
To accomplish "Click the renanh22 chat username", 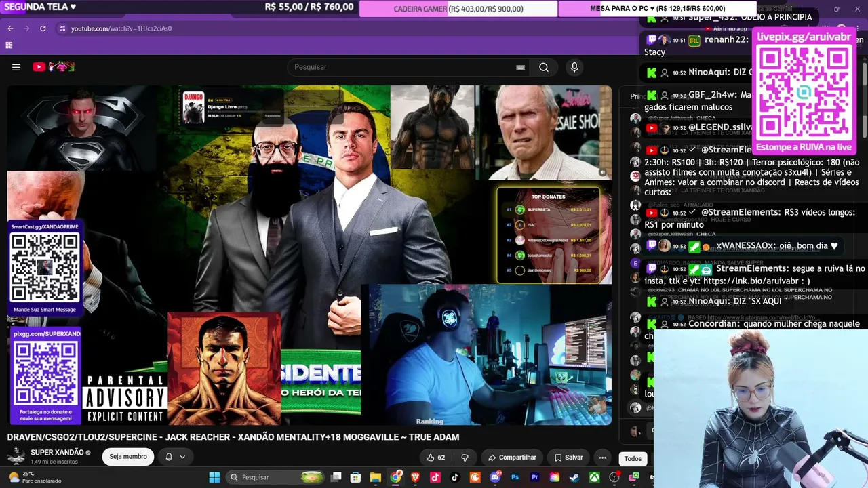I will click(726, 40).
